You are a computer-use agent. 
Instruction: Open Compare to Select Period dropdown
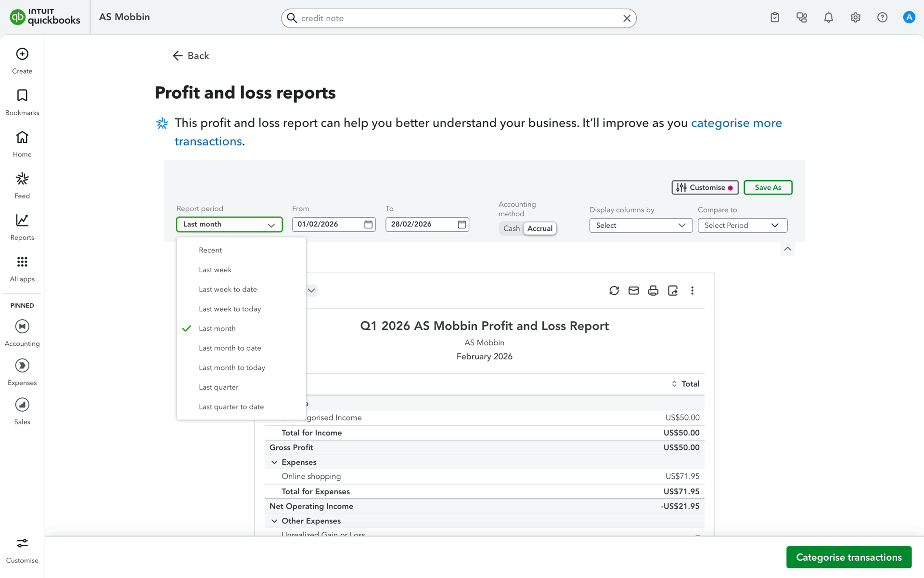(742, 225)
